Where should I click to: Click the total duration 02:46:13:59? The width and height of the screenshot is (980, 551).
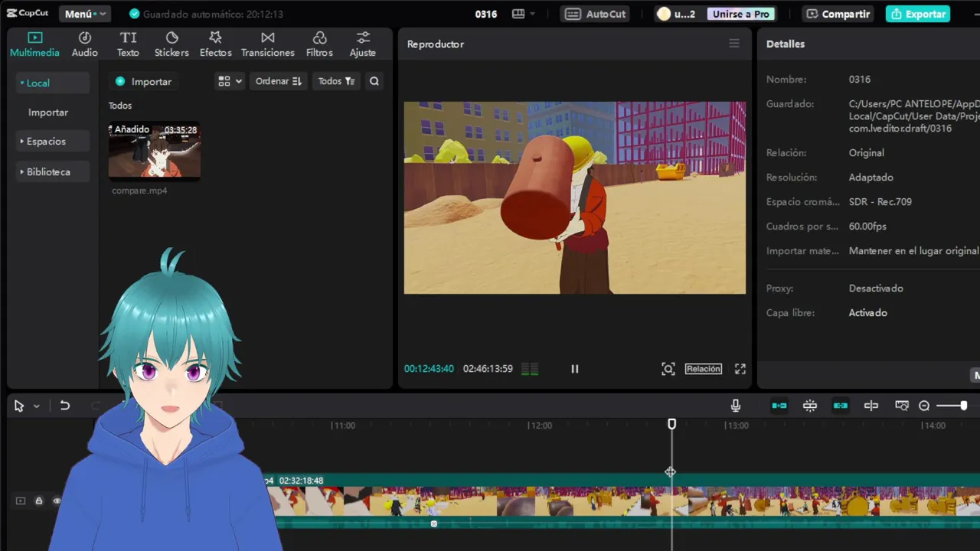coord(488,369)
